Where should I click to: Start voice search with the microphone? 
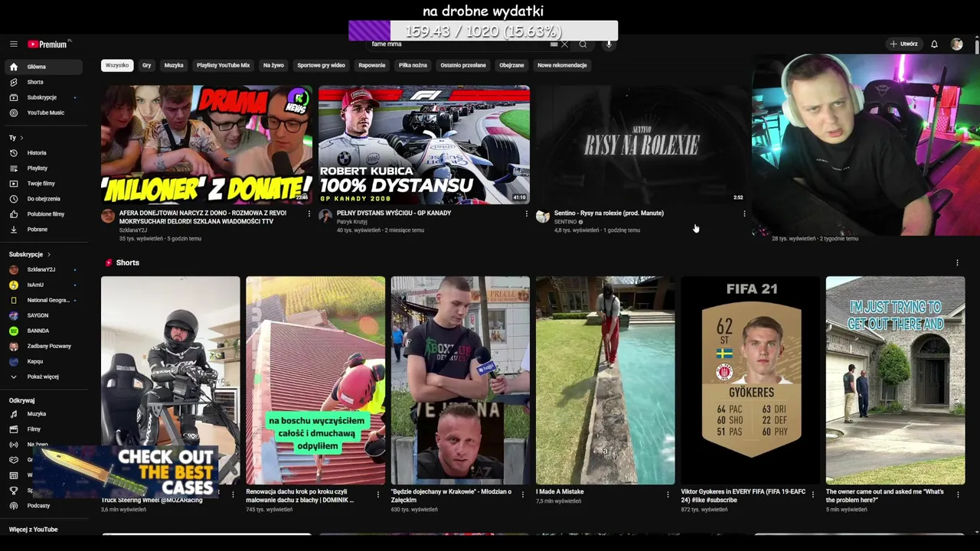[609, 44]
